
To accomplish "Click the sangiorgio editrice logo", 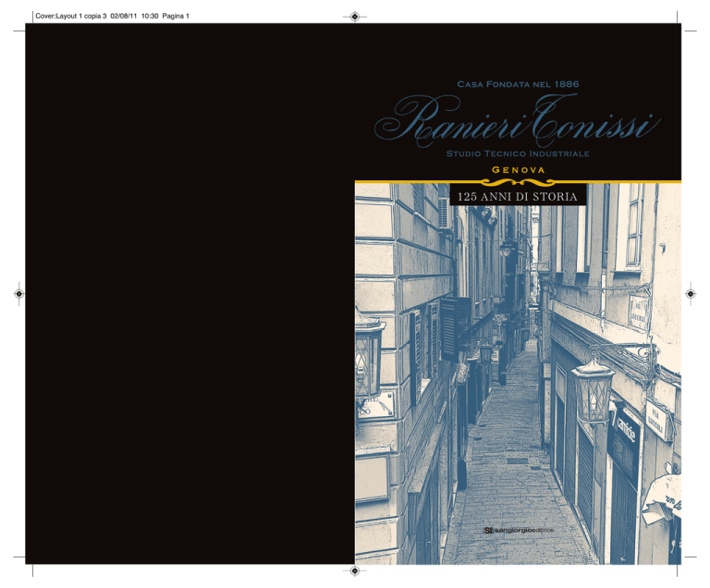I will click(x=519, y=530).
